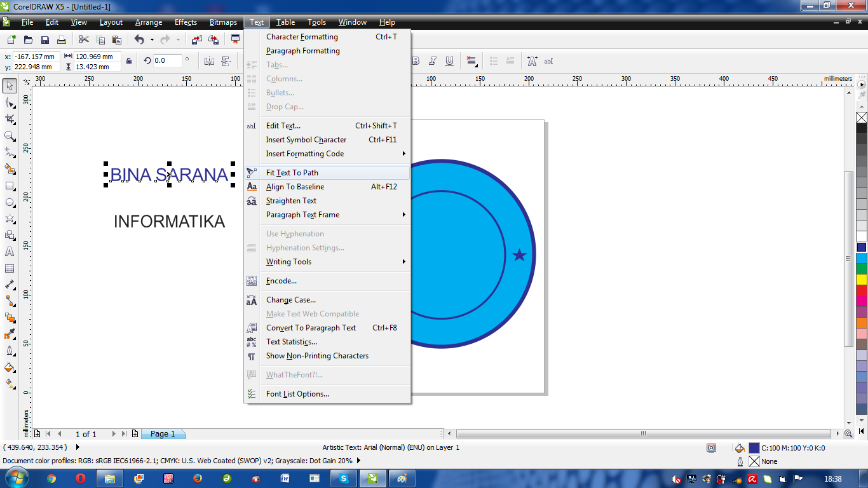Click the object width input field
The image size is (868, 488).
point(98,57)
